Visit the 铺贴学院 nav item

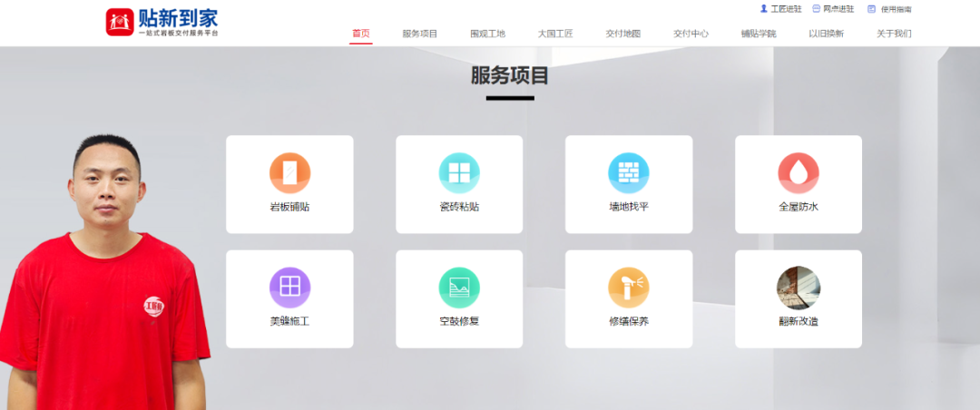758,34
